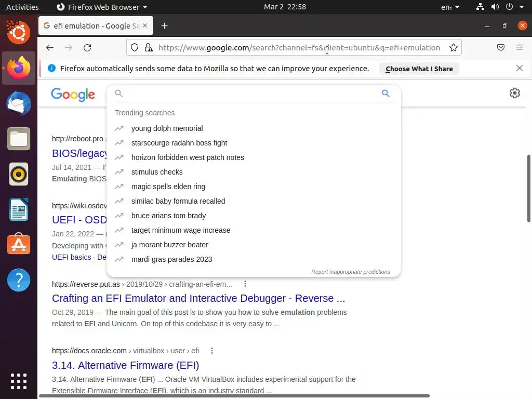Open a new tab with plus icon

coord(165,26)
